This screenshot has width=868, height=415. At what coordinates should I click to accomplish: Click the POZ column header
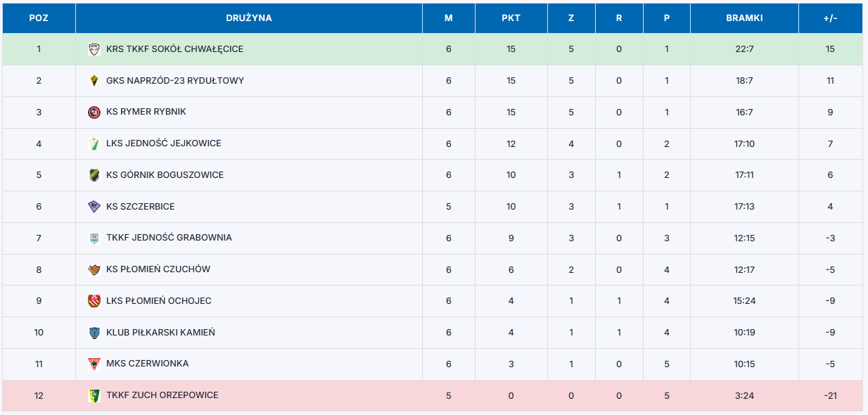pos(39,18)
